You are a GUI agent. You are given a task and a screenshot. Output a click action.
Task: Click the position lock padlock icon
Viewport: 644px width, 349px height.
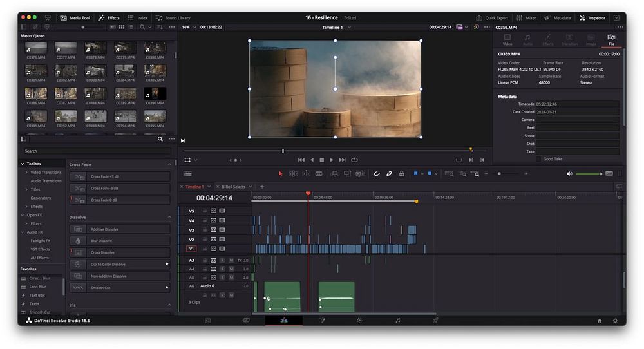(x=401, y=174)
